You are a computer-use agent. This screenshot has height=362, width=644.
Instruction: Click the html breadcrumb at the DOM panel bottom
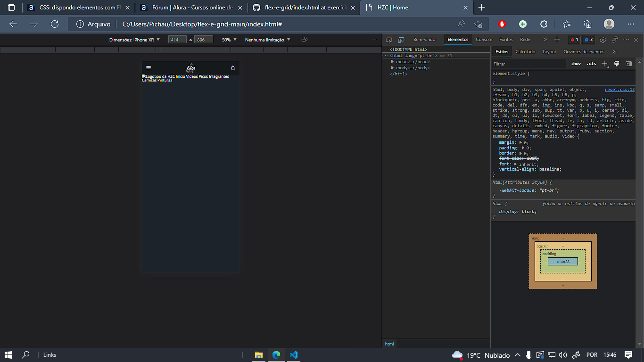(x=389, y=344)
